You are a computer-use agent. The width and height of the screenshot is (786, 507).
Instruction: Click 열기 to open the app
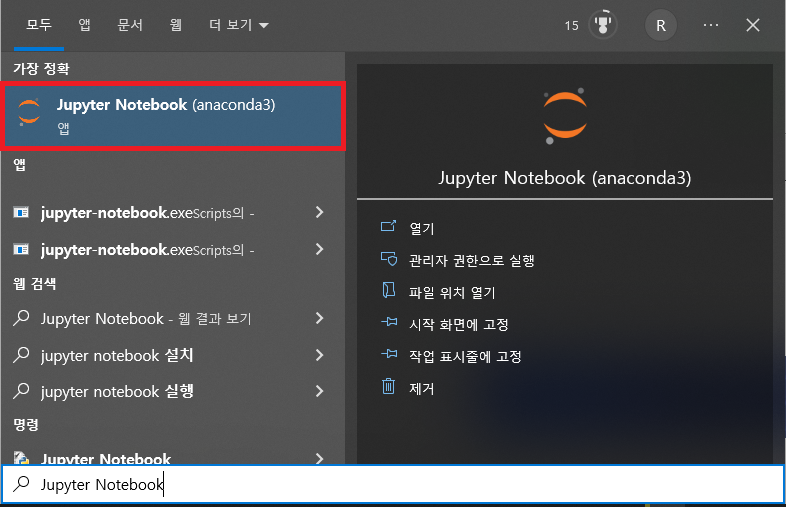point(422,228)
